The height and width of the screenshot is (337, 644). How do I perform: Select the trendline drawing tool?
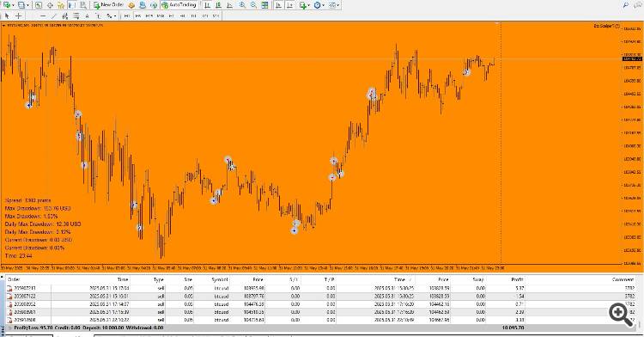tap(54, 15)
